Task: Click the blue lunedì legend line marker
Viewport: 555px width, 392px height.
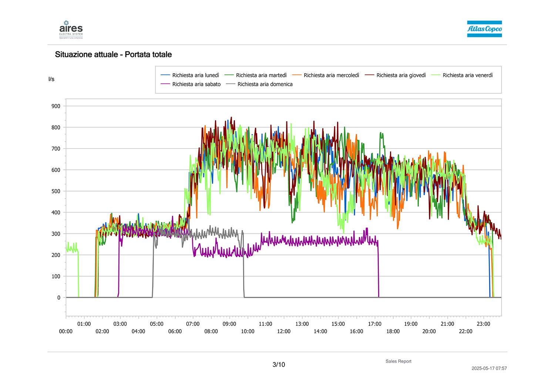Action: (x=165, y=75)
